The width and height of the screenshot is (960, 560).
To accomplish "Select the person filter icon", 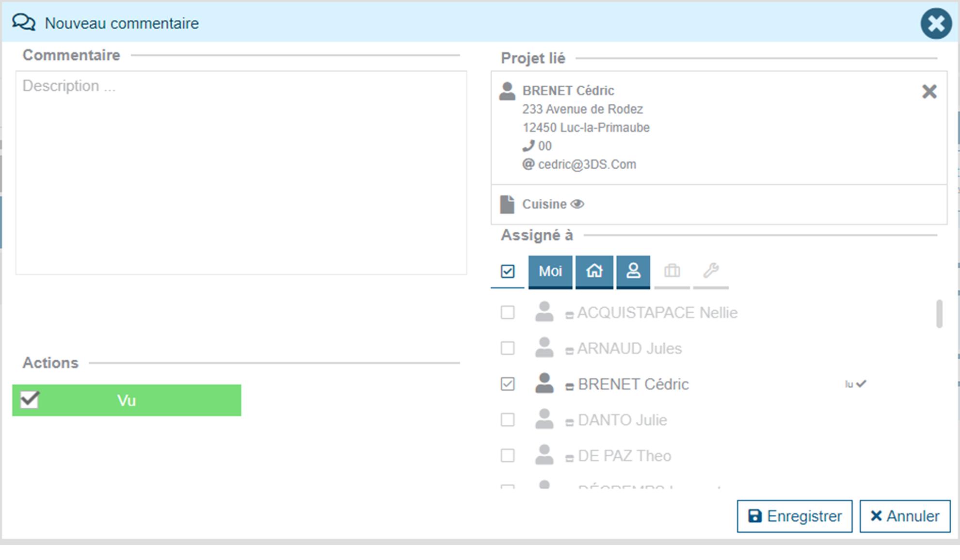I will pyautogui.click(x=633, y=271).
